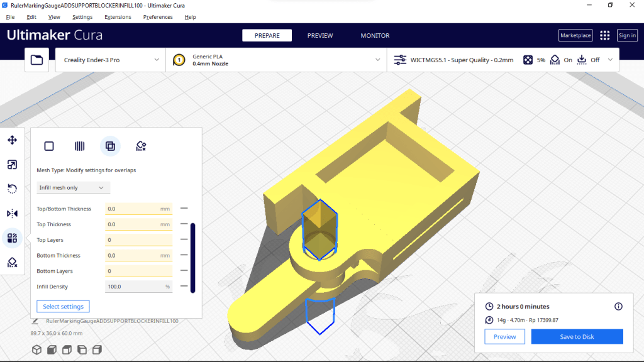The image size is (644, 362).
Task: Switch to the PREPARE stage
Action: (x=267, y=35)
